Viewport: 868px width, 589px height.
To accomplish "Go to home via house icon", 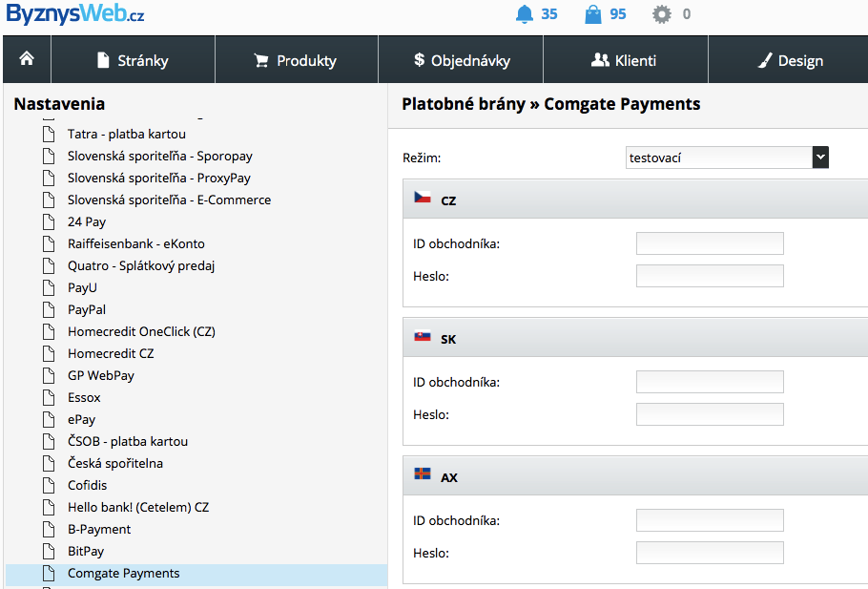I will [27, 59].
